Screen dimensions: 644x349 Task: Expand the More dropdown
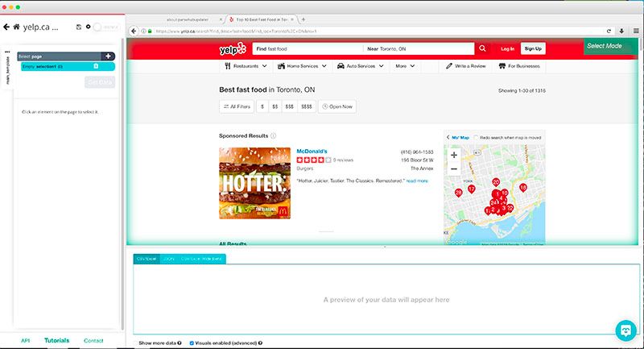click(405, 66)
